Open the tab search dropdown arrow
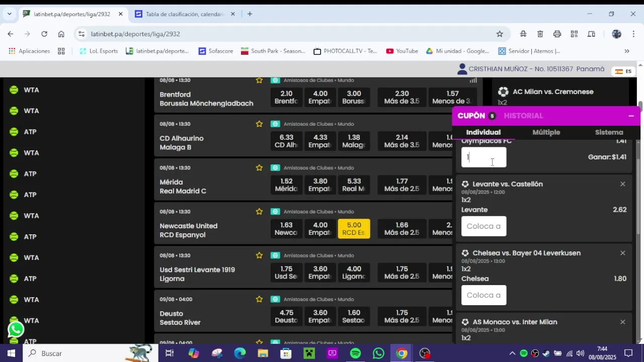Viewport: 644px width, 362px height. (x=10, y=14)
